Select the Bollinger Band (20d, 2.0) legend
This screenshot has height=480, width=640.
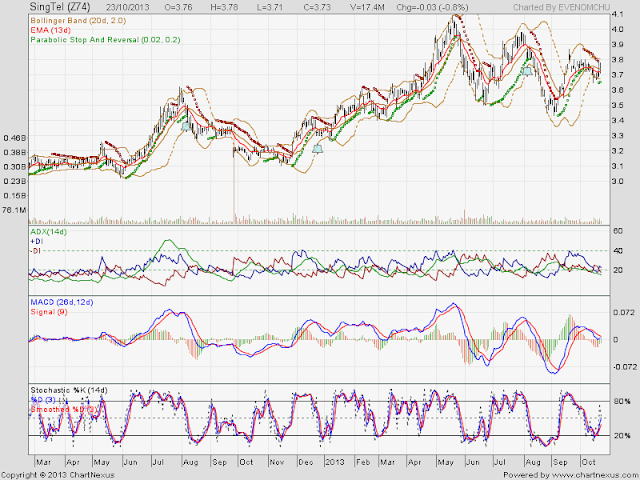[78, 20]
